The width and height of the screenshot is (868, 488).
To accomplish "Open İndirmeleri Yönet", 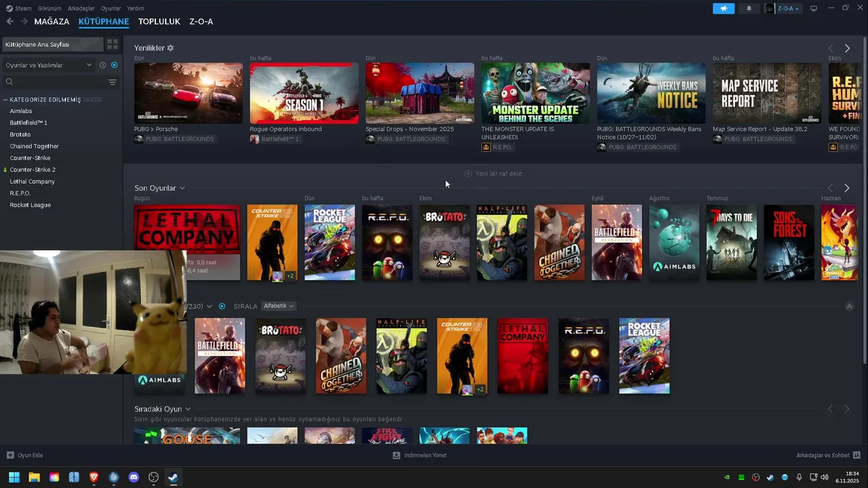I will [x=425, y=455].
